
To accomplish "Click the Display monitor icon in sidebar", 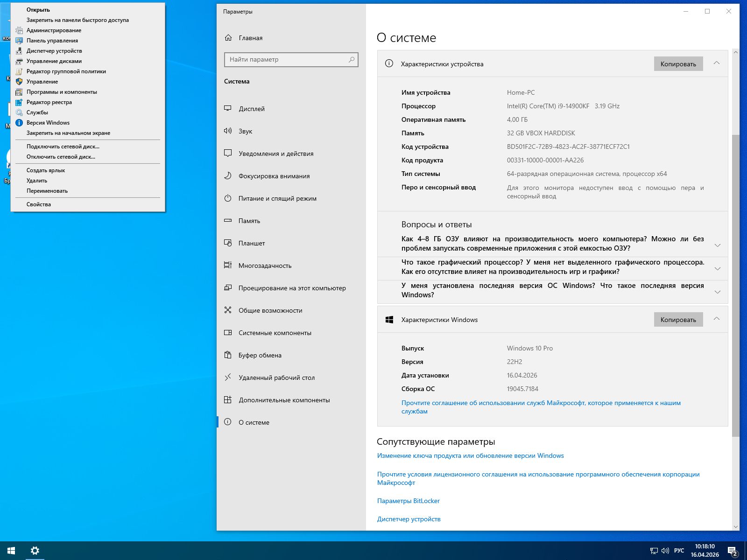I will tap(228, 108).
